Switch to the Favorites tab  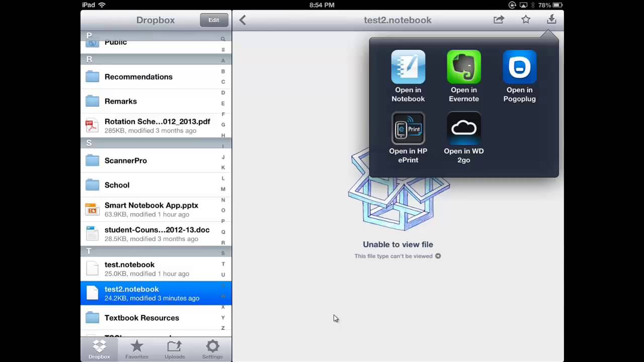(137, 349)
